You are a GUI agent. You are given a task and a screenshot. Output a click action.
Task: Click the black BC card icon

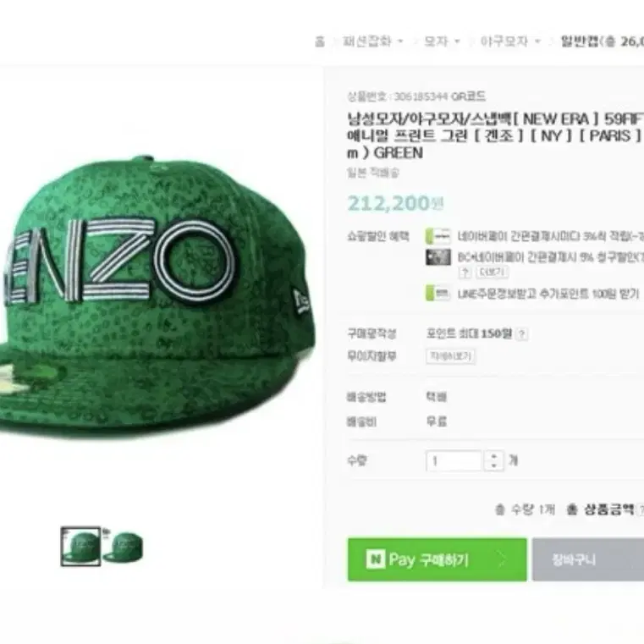click(x=438, y=257)
